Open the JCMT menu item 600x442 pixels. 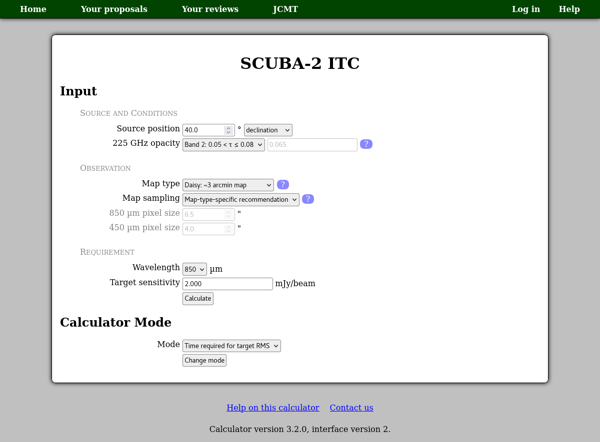[x=285, y=9]
